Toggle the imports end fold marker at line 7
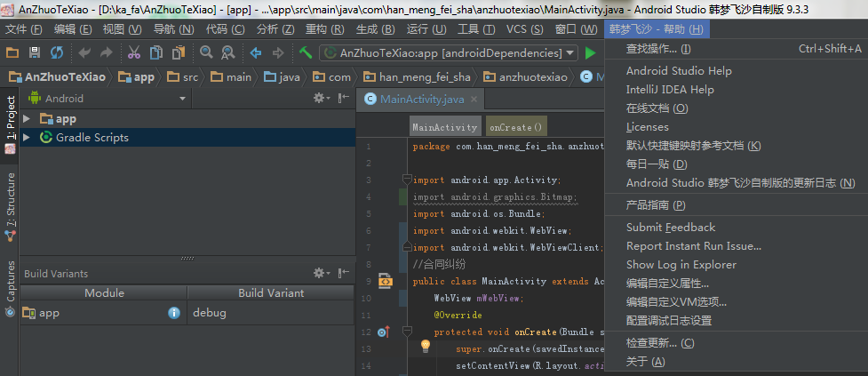 click(407, 247)
